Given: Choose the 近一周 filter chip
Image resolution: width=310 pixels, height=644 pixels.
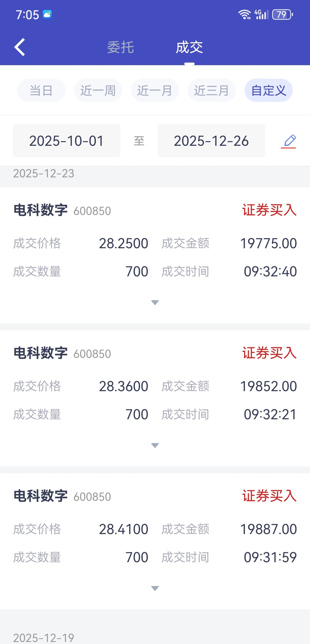Looking at the screenshot, I should click(98, 90).
